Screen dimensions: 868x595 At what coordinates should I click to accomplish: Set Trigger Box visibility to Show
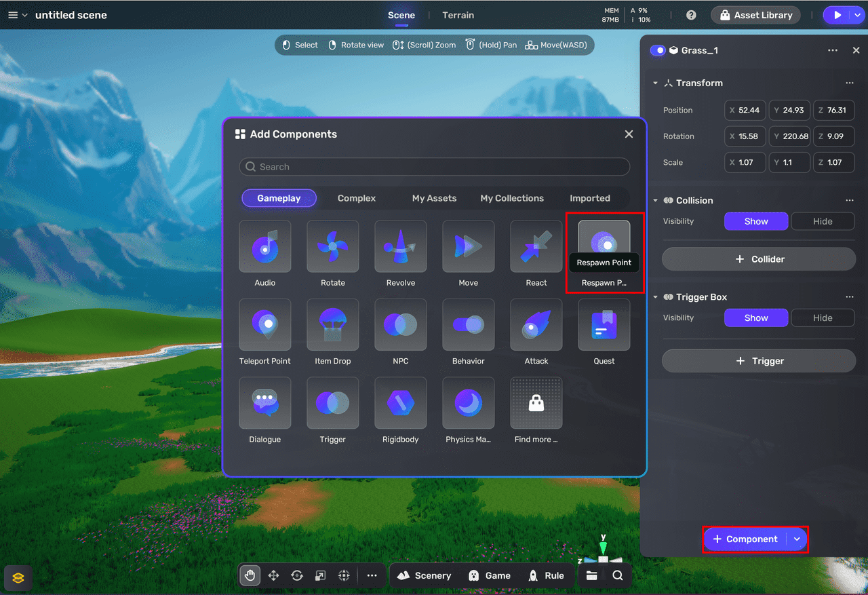(x=756, y=318)
